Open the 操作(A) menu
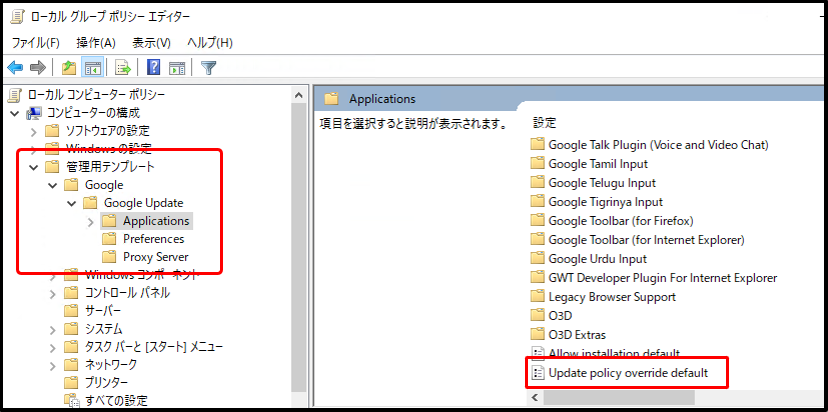This screenshot has height=412, width=828. pos(96,42)
